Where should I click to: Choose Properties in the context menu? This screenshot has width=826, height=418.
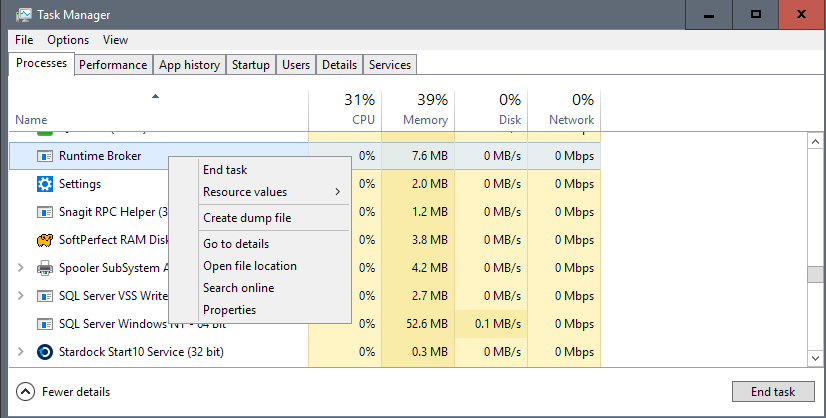(x=274, y=310)
